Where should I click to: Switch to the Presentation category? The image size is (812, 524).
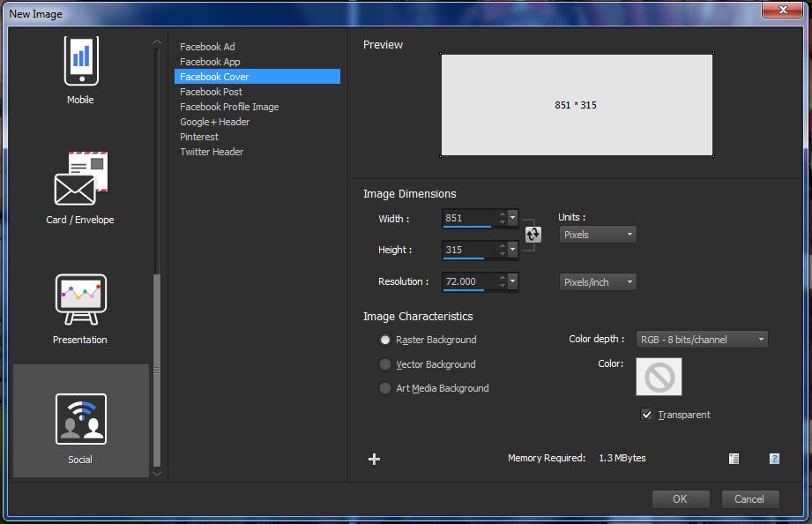tap(80, 302)
